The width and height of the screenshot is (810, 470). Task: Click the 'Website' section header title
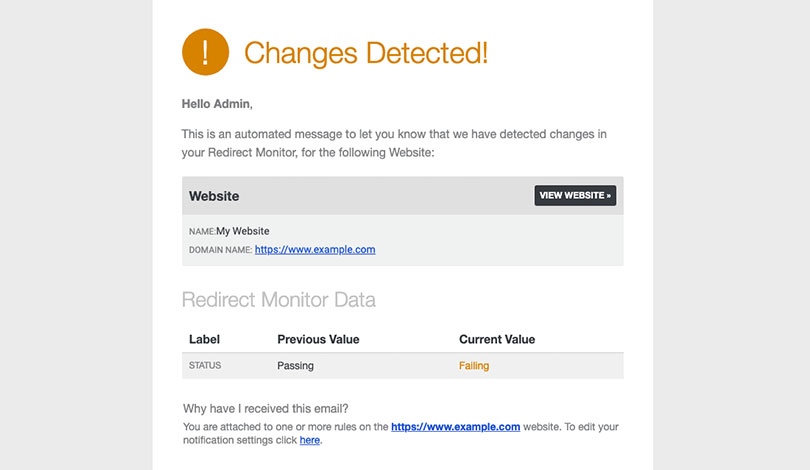214,196
